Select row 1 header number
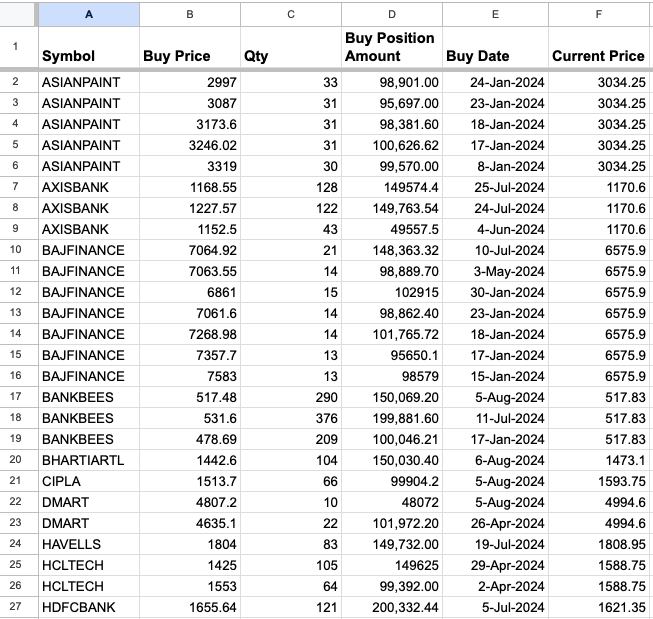The image size is (653, 619). click(x=15, y=47)
